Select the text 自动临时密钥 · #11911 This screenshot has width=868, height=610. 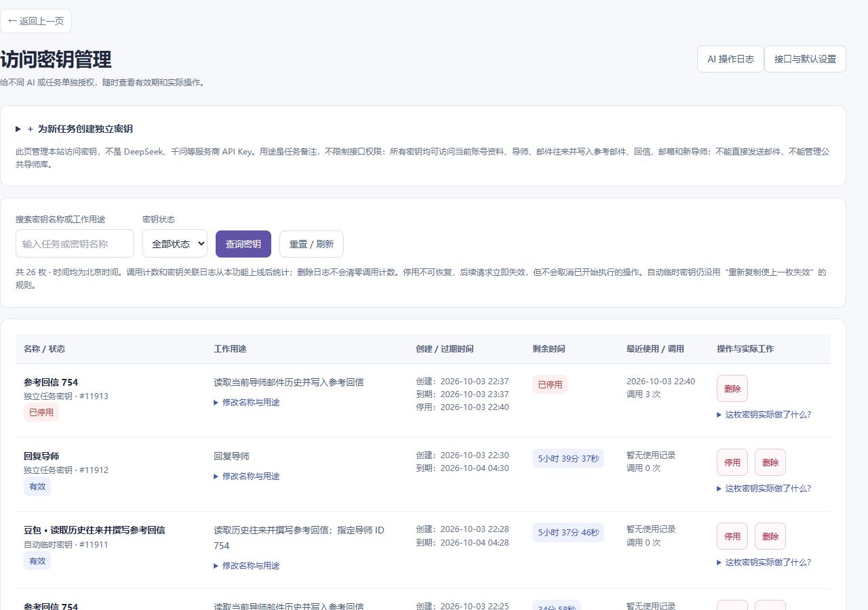66,544
